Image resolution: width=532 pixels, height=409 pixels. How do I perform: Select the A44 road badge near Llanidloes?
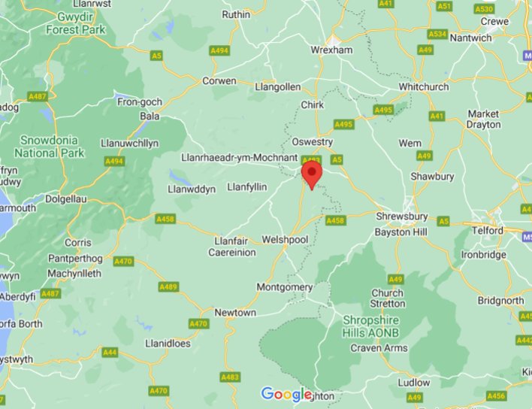110,353
